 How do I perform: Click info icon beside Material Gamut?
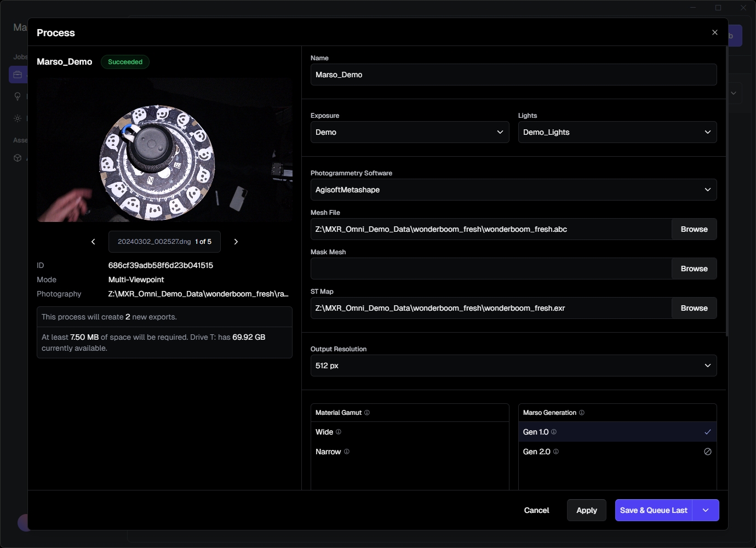tap(367, 413)
